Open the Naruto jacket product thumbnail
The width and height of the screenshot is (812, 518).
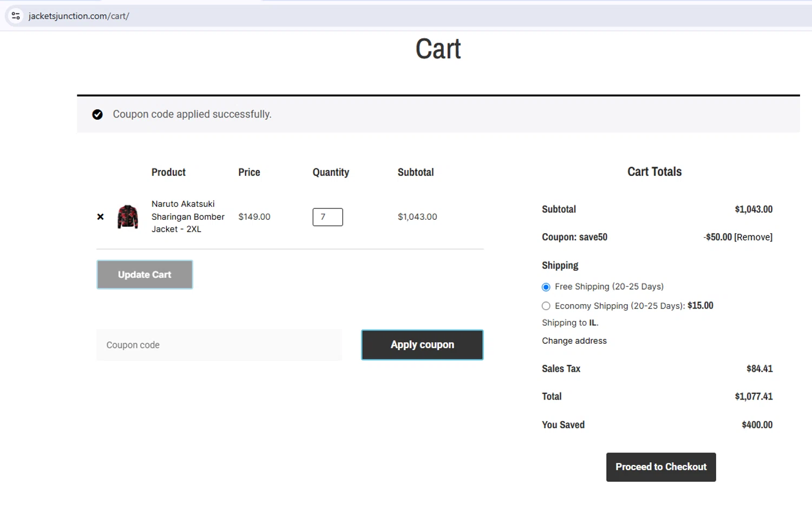pos(128,217)
